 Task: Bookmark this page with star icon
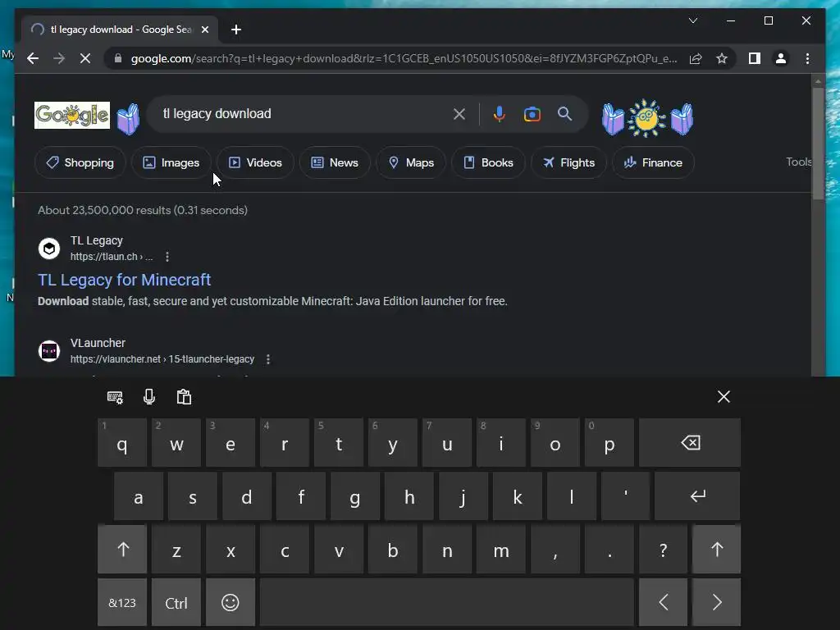point(722,58)
